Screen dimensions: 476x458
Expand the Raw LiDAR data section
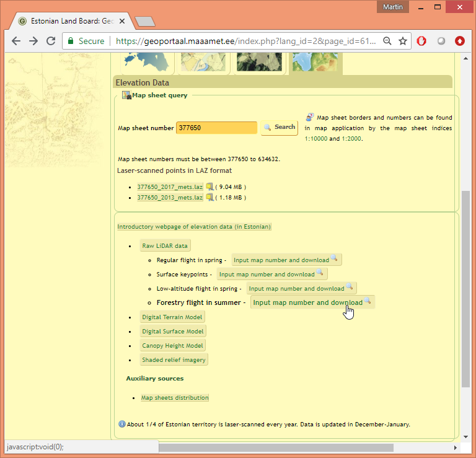coord(165,246)
